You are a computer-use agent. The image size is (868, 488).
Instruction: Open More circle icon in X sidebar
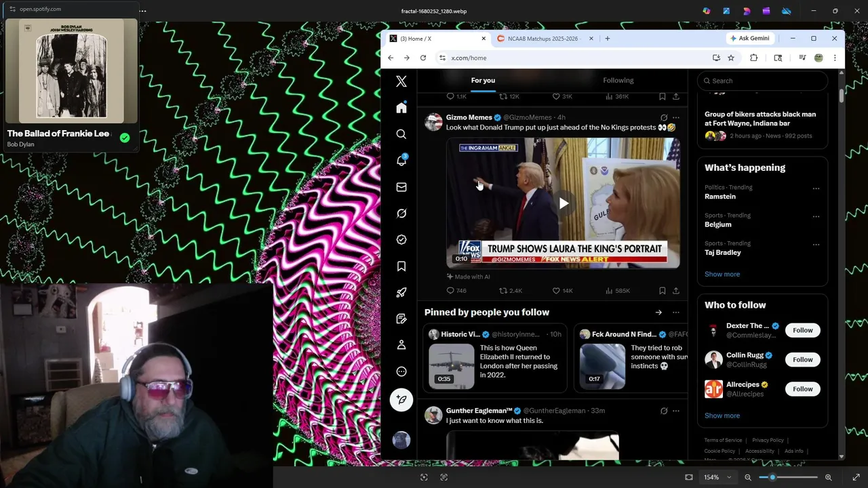[401, 371]
